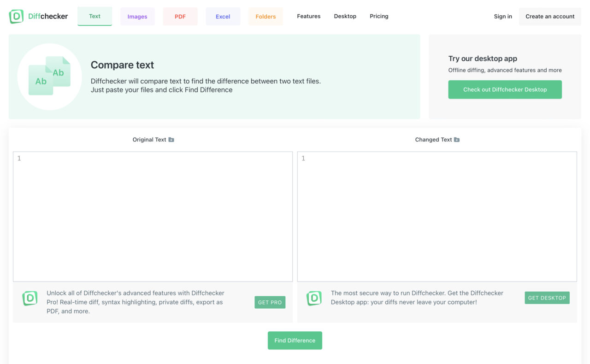The width and height of the screenshot is (590, 364).
Task: Click Diffchecker icon in Pro banner
Action: tap(30, 299)
